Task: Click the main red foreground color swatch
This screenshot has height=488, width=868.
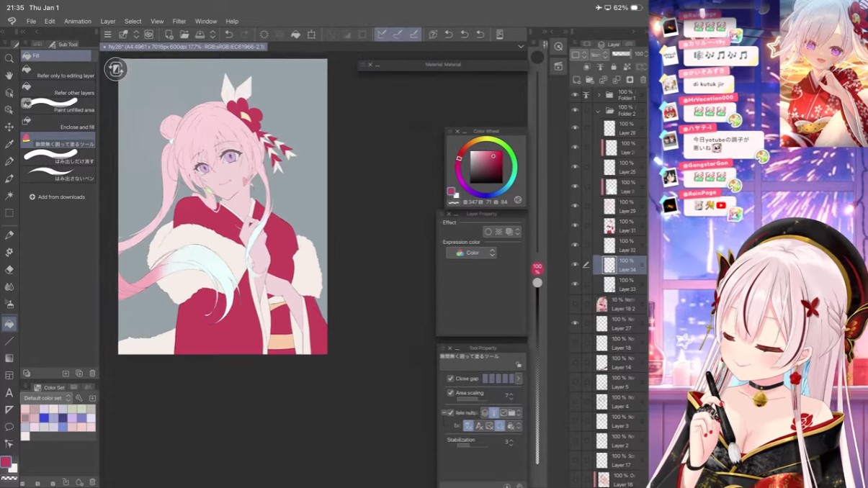Action: [x=6, y=462]
